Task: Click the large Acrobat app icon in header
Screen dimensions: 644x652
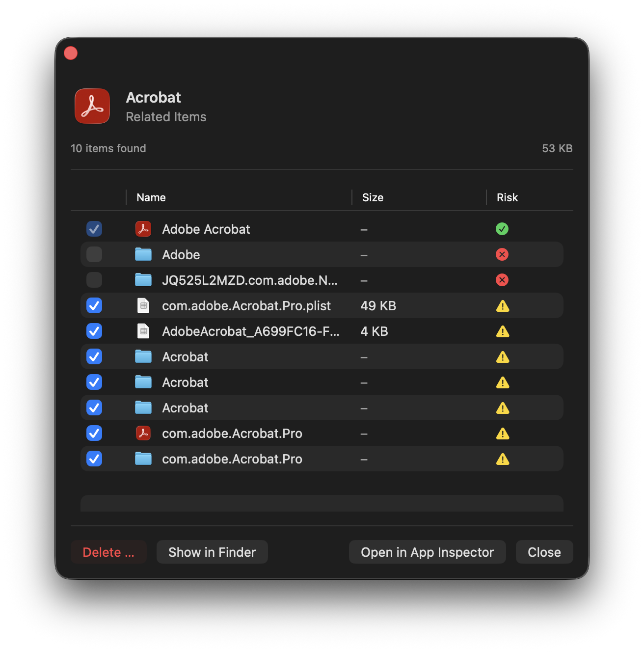Action: coord(92,106)
